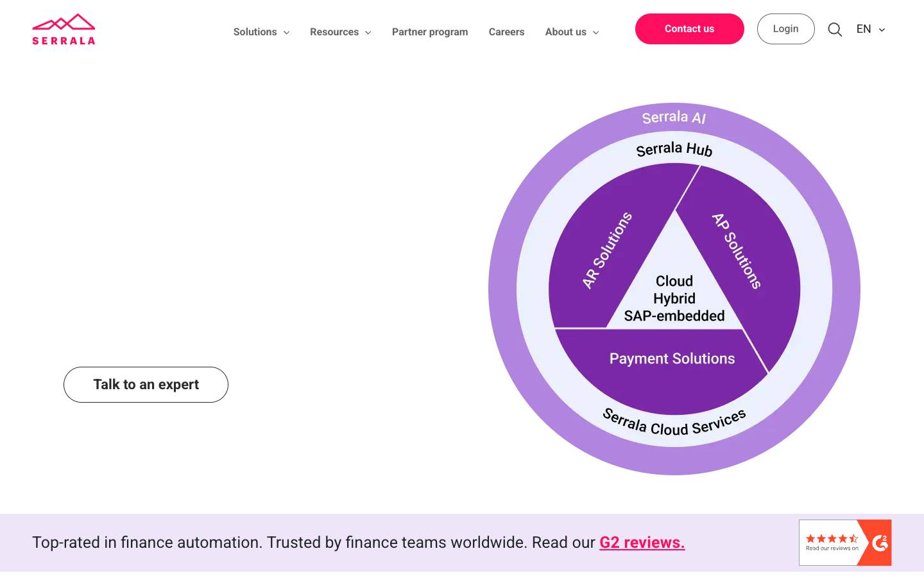The height and width of the screenshot is (578, 924).
Task: Click the Hybrid text in the triangle
Action: (674, 299)
